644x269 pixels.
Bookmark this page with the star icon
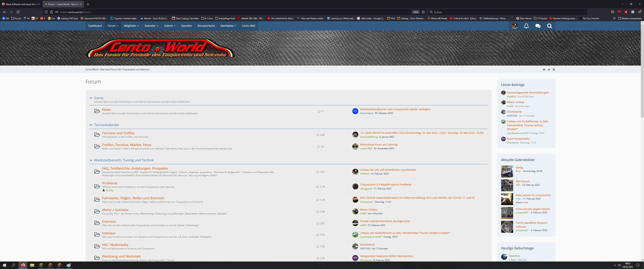pyautogui.click(x=423, y=12)
